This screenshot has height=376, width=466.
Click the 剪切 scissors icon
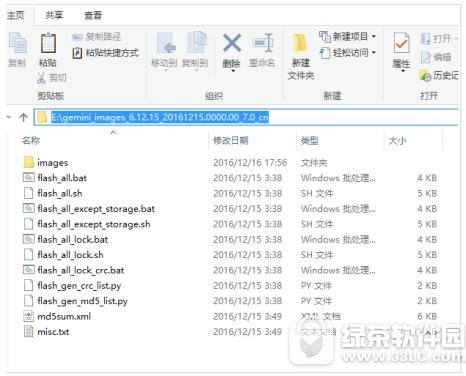(41, 78)
